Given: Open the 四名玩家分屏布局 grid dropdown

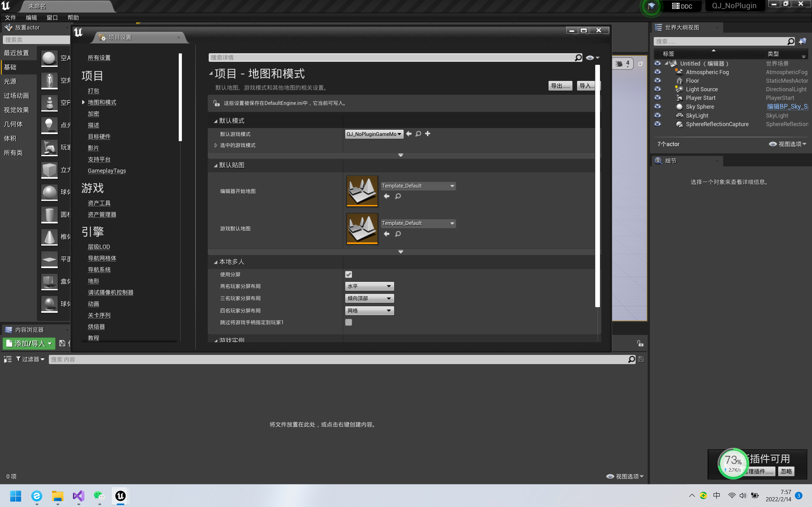Looking at the screenshot, I should point(369,311).
